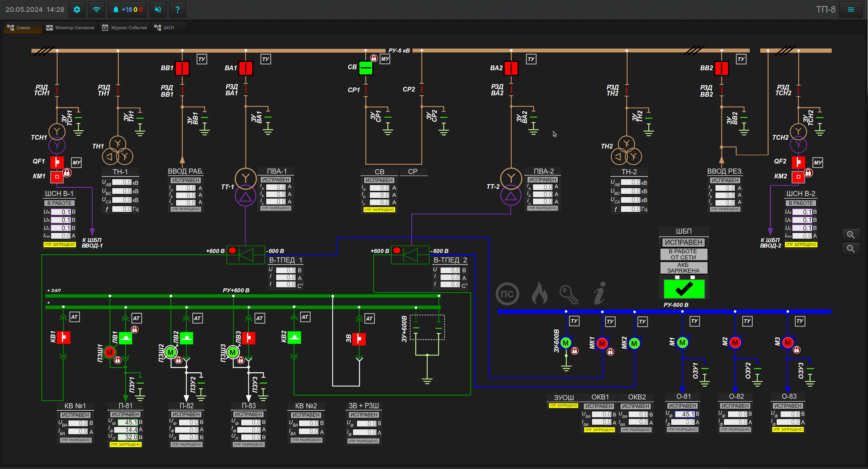This screenshot has height=469, width=868.
Task: Select the ВВ1 breaker symbol
Action: [x=182, y=68]
